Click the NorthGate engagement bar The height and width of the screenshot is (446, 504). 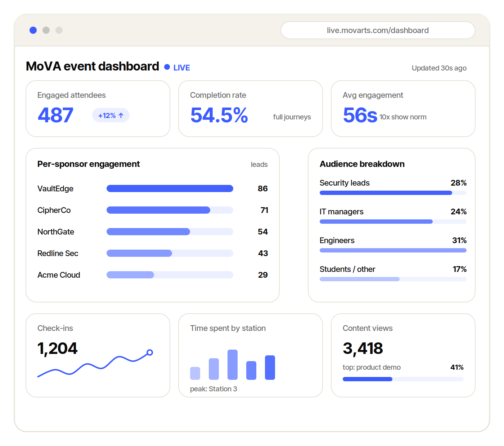[x=170, y=232]
